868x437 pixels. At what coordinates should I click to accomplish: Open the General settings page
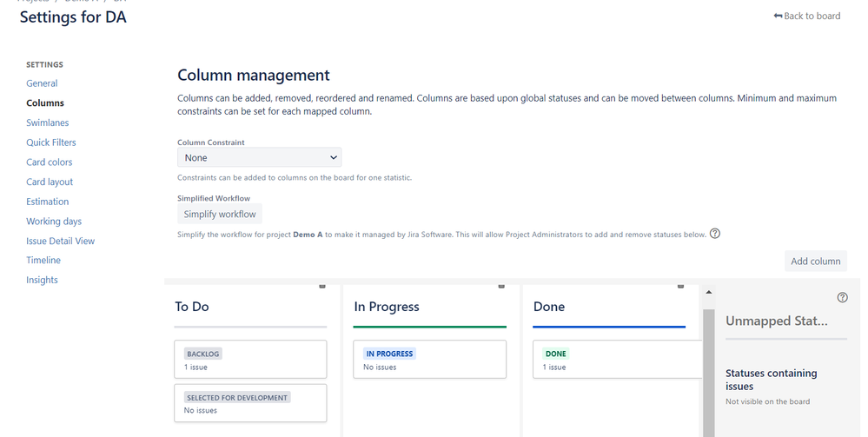pyautogui.click(x=42, y=83)
